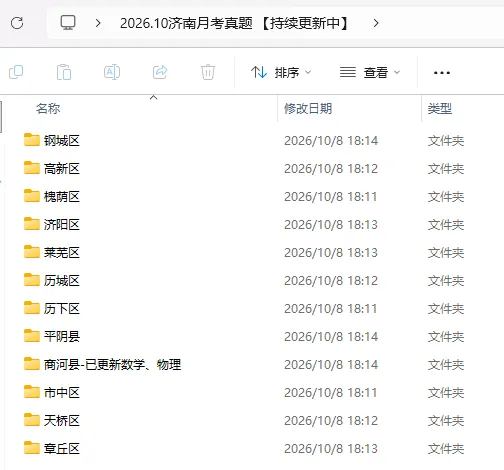The height and width of the screenshot is (470, 504).
Task: Expand chevron after 持续更新中 breadcrumb
Action: [x=376, y=23]
